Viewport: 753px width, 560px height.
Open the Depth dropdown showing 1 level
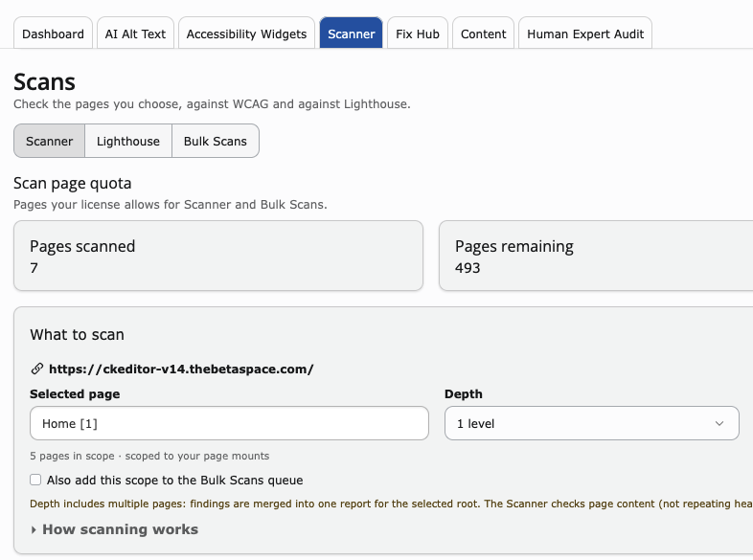(592, 423)
